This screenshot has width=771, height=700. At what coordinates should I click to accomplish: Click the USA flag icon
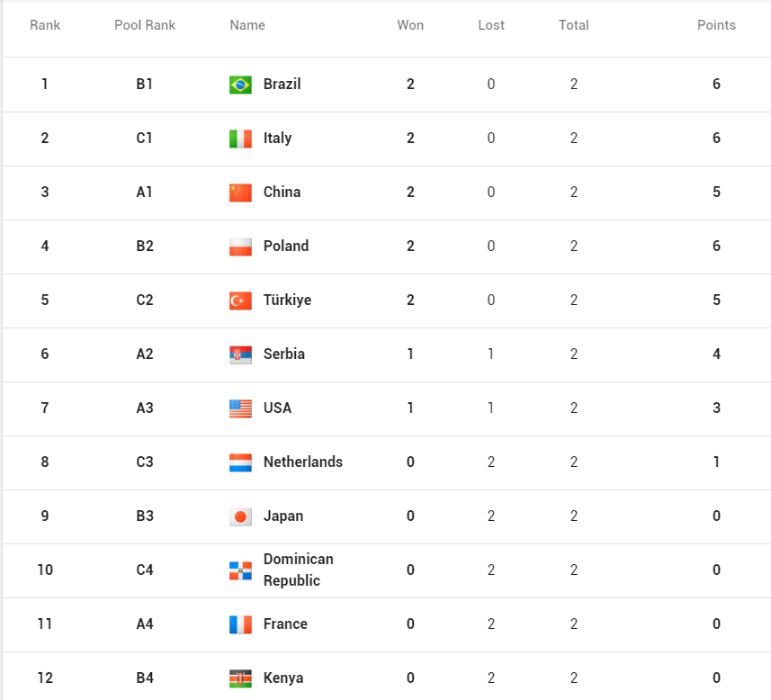[240, 408]
